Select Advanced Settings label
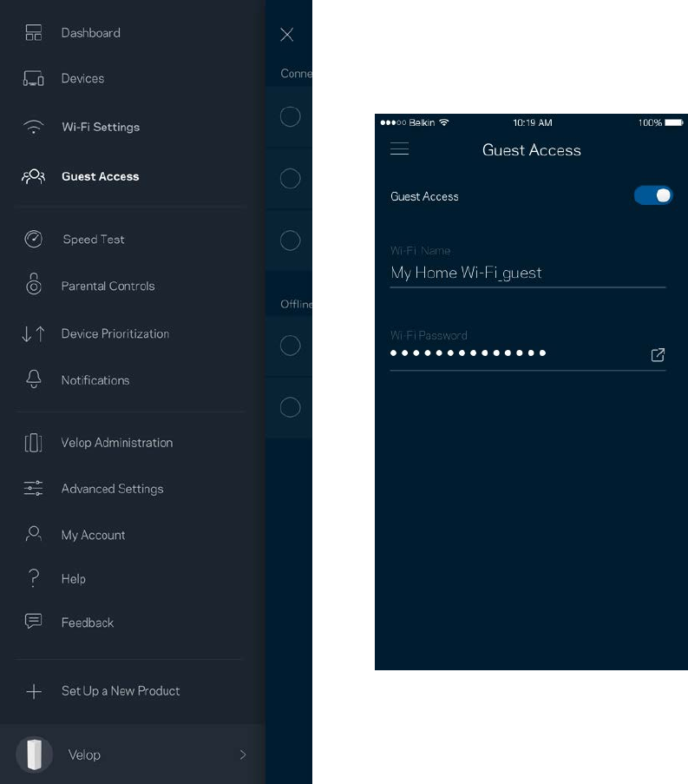Image resolution: width=688 pixels, height=784 pixels. click(113, 489)
